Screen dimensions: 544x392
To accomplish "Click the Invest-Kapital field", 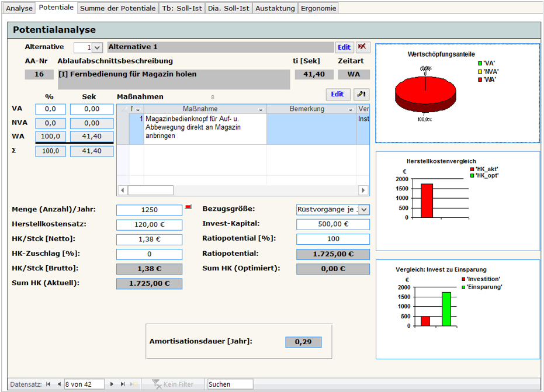I will pos(333,224).
